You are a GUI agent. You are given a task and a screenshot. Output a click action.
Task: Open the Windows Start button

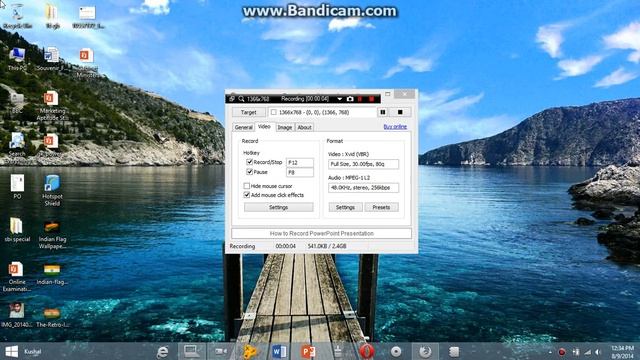click(x=11, y=351)
